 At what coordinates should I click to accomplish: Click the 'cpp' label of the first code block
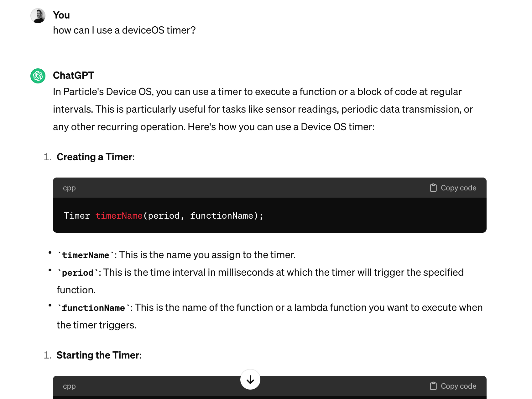[69, 188]
